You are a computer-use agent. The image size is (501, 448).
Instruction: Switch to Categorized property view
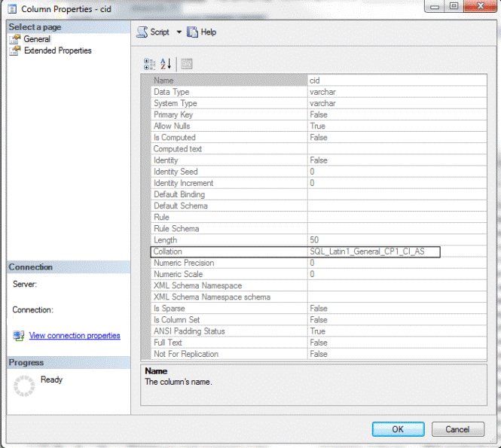[x=149, y=64]
